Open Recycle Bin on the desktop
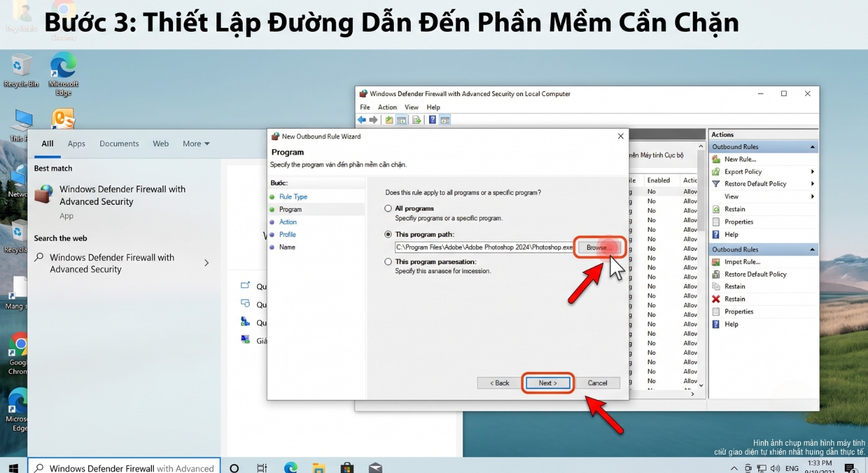Screen dimensions: 868x473 [21, 70]
